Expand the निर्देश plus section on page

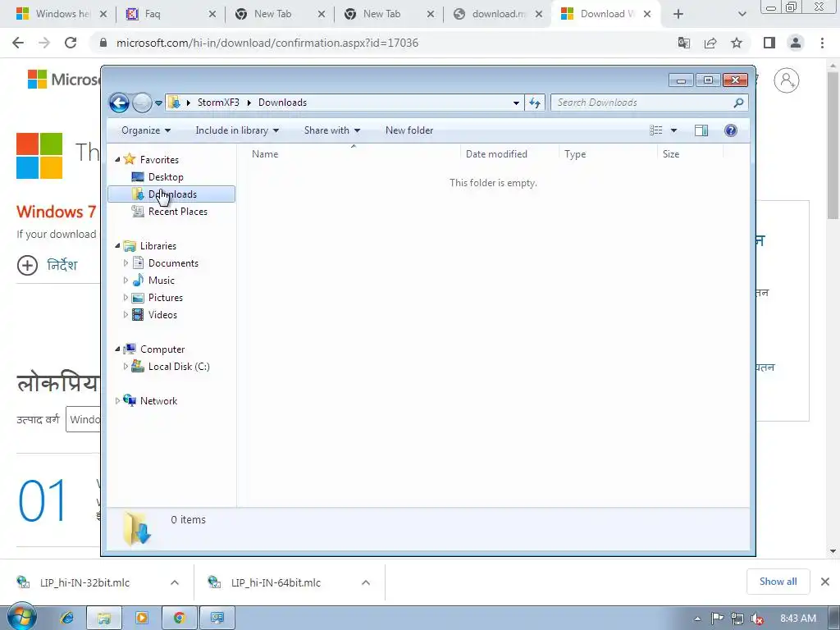tap(27, 265)
